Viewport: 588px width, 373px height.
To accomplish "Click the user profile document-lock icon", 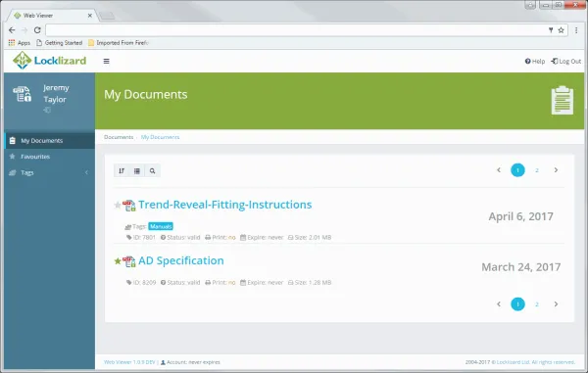I will click(x=23, y=94).
